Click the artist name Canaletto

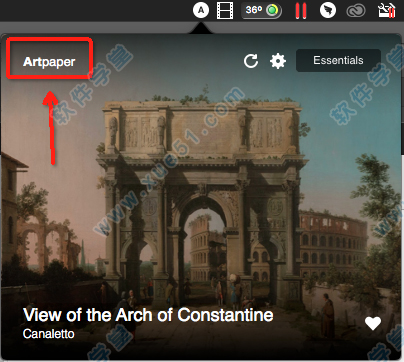[x=49, y=334]
